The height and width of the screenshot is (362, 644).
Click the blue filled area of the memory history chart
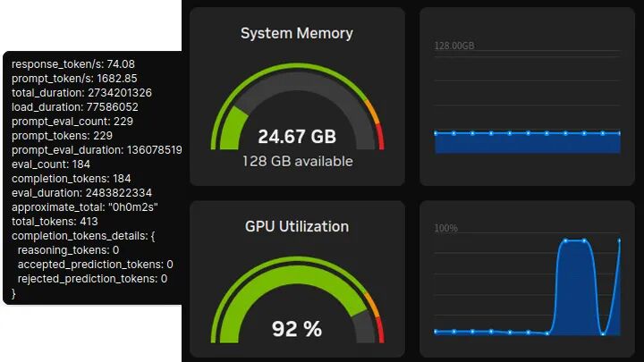[x=527, y=144]
